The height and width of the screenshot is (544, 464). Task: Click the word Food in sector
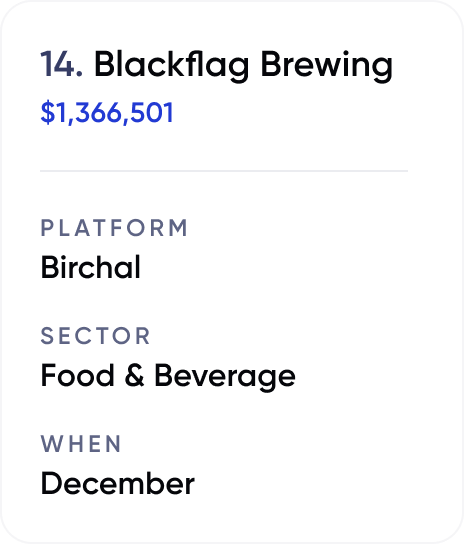pos(77,375)
